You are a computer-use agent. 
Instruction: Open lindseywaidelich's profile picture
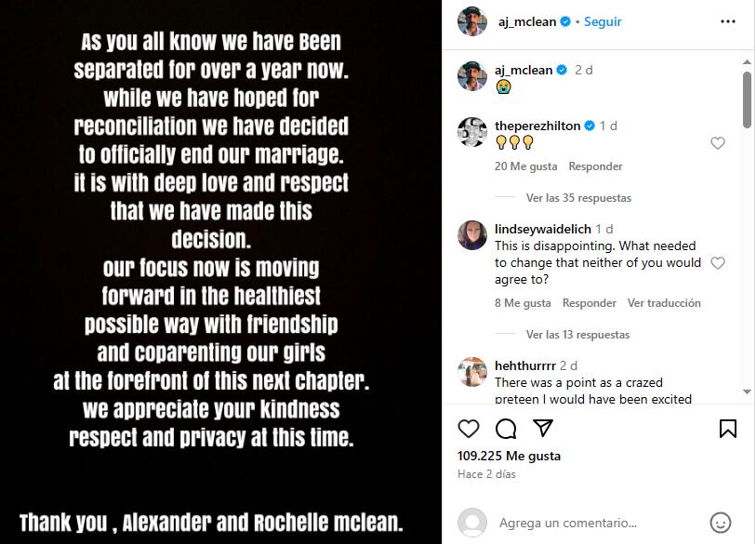point(472,235)
